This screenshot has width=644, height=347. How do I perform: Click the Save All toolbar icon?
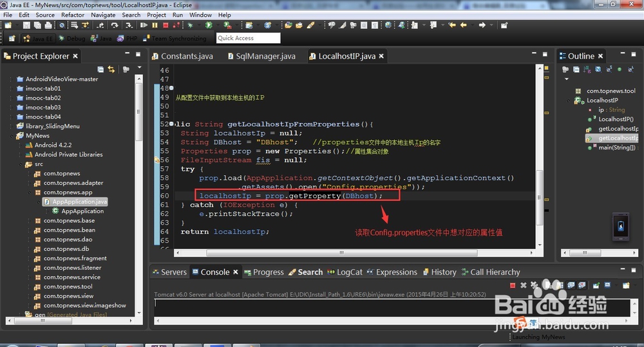click(x=37, y=26)
